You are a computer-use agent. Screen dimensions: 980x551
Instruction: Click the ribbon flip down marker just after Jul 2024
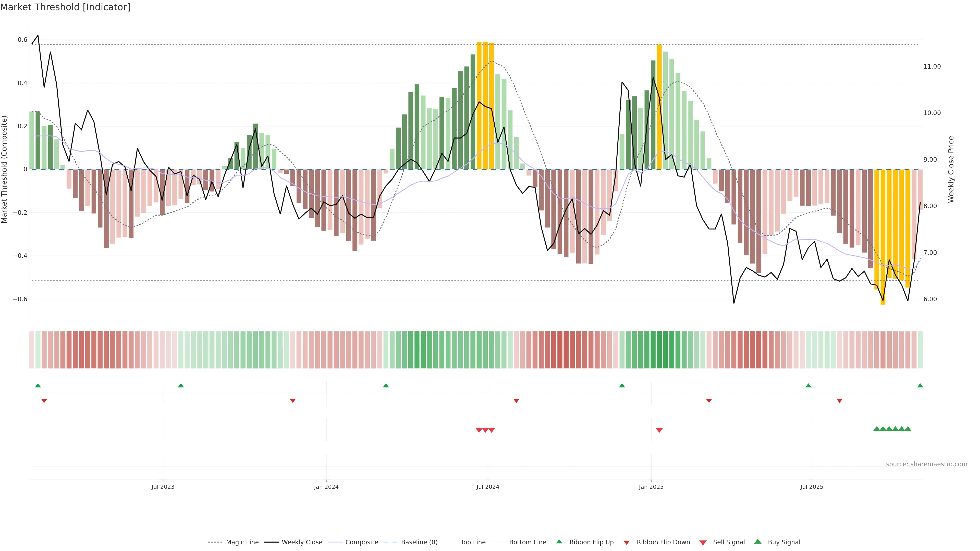click(516, 401)
